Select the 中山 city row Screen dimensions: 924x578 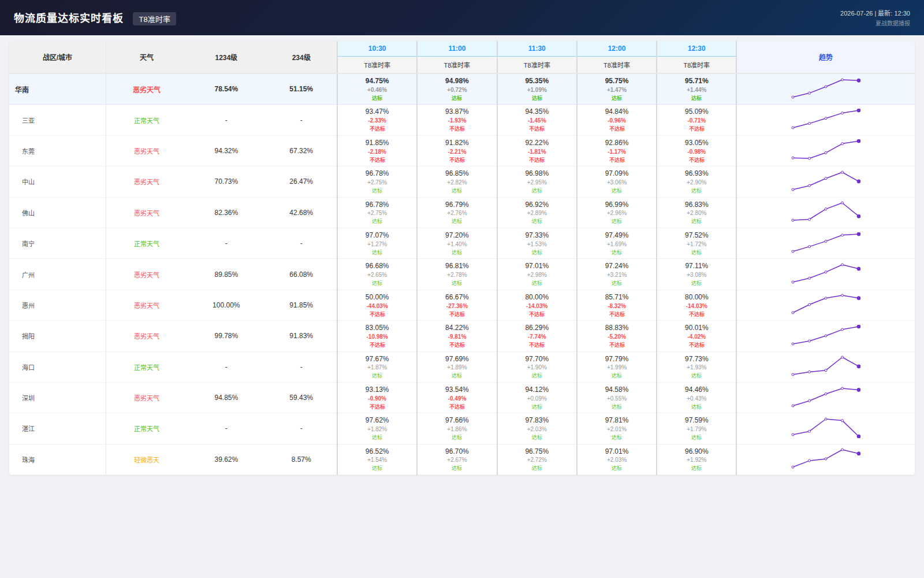tap(462, 182)
